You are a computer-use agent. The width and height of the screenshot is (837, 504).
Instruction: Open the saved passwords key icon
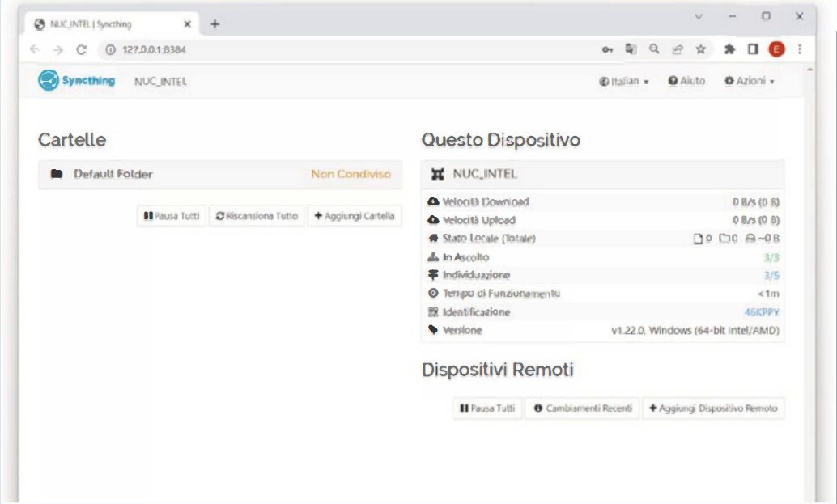pos(607,49)
